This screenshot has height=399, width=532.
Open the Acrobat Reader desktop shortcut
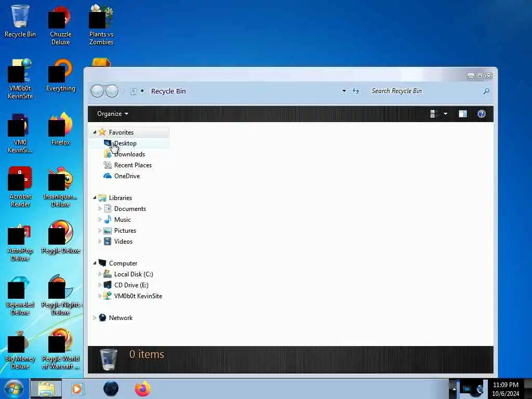click(x=20, y=187)
